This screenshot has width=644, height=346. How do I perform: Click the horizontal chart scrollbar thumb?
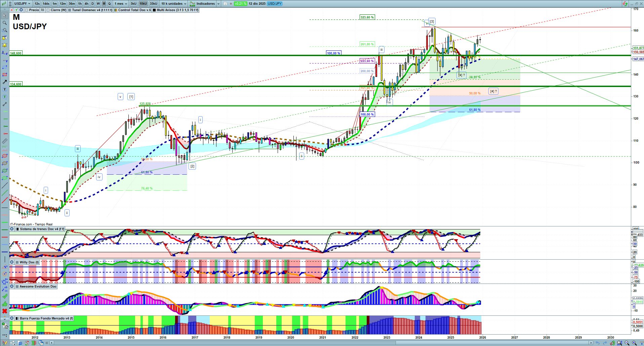(x=492, y=343)
